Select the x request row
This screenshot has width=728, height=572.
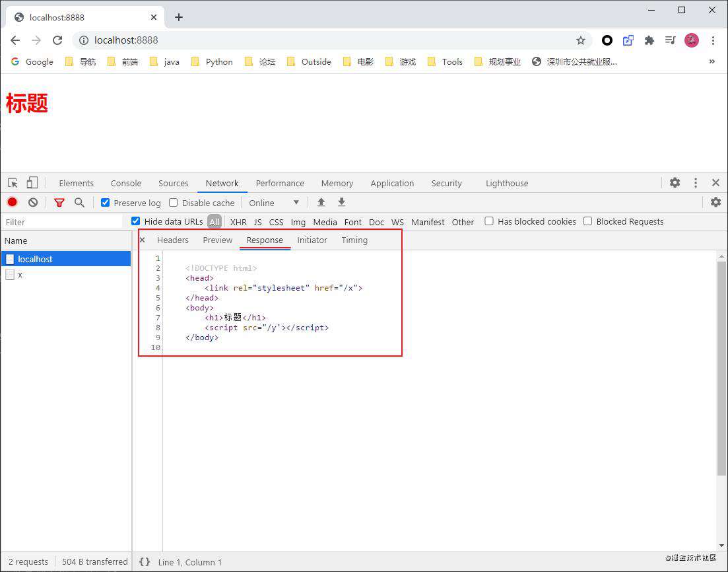pyautogui.click(x=67, y=275)
